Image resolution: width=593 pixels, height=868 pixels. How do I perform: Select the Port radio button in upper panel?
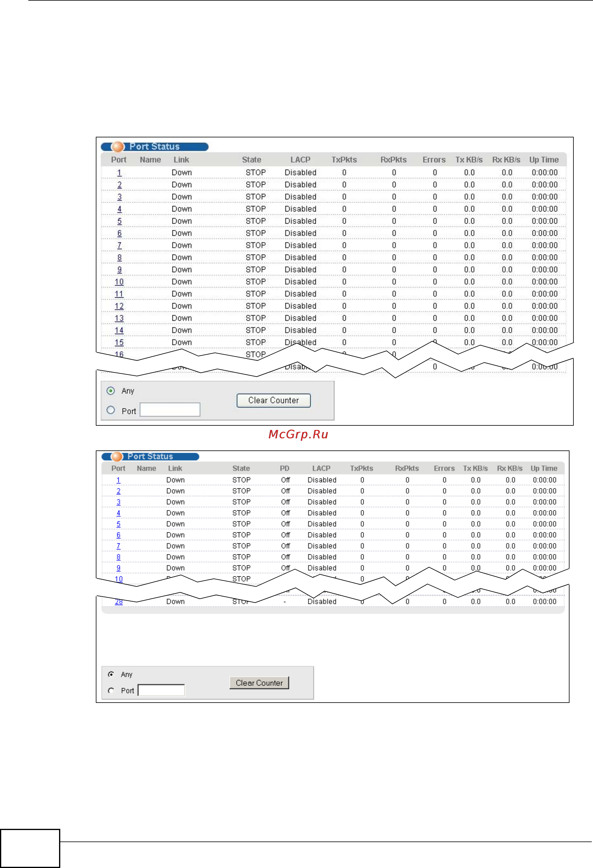(x=111, y=410)
